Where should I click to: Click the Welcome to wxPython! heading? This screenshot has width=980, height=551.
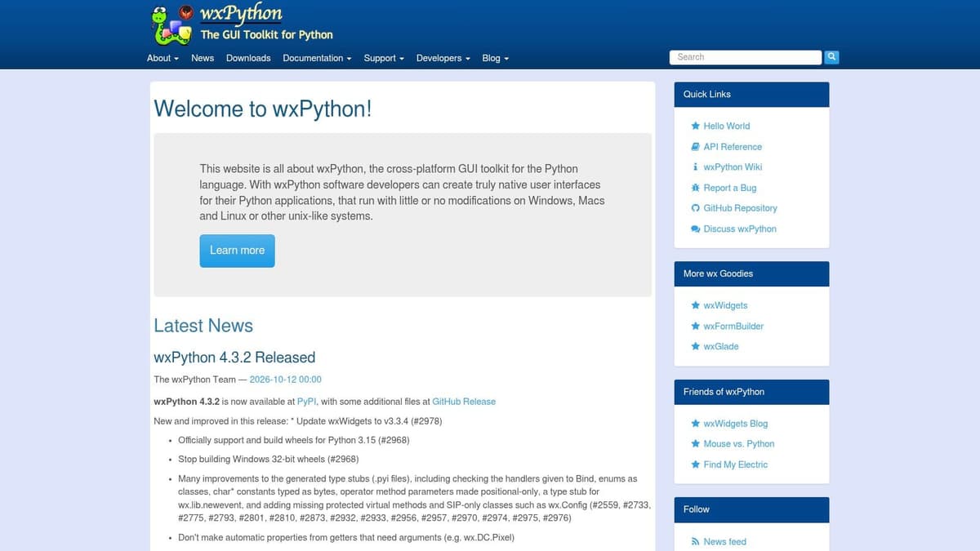263,109
